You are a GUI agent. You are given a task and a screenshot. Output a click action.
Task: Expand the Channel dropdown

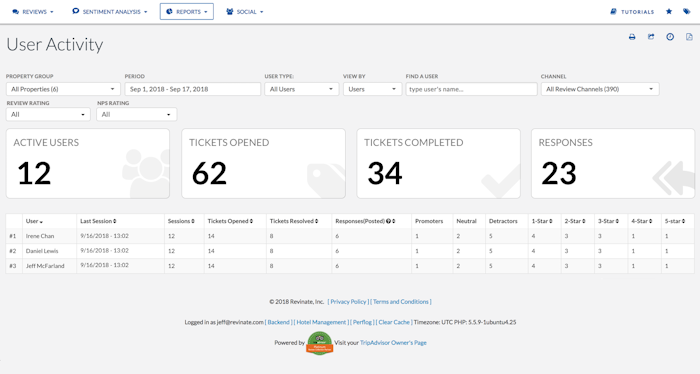[x=600, y=89]
